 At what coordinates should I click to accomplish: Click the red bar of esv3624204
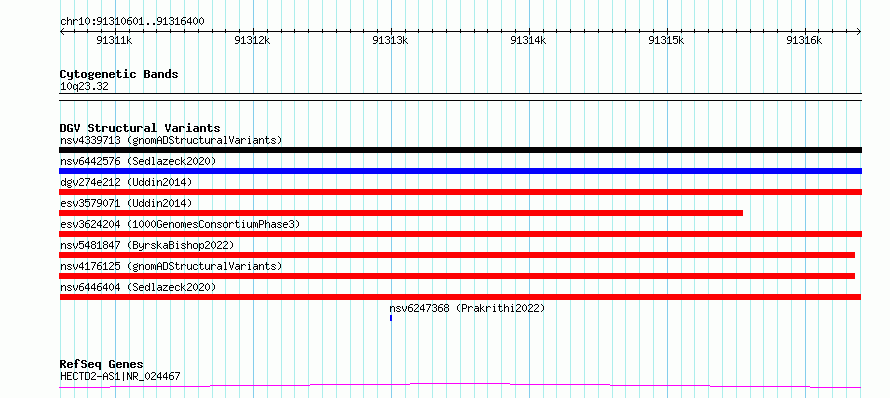tap(460, 234)
